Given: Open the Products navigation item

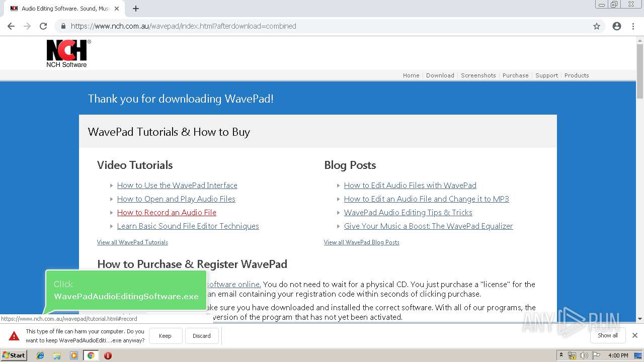Looking at the screenshot, I should 577,75.
